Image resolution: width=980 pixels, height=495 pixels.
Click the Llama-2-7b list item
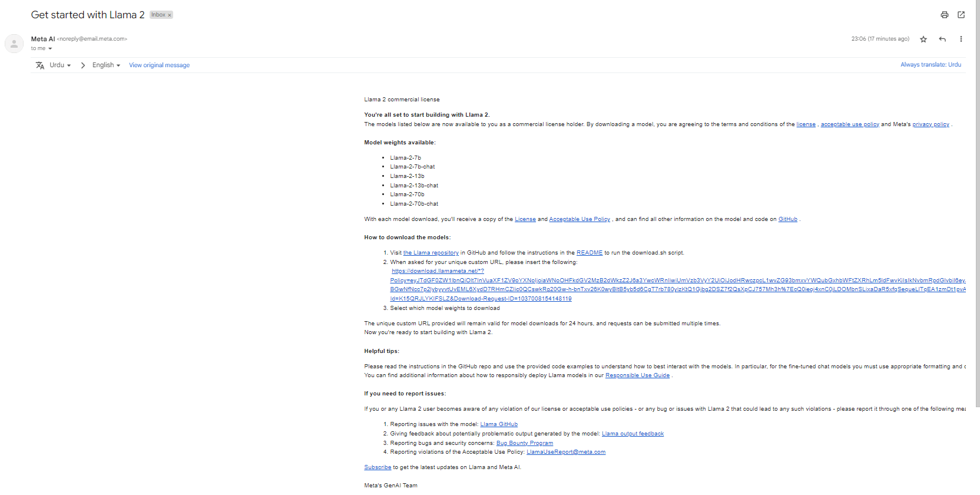[405, 158]
